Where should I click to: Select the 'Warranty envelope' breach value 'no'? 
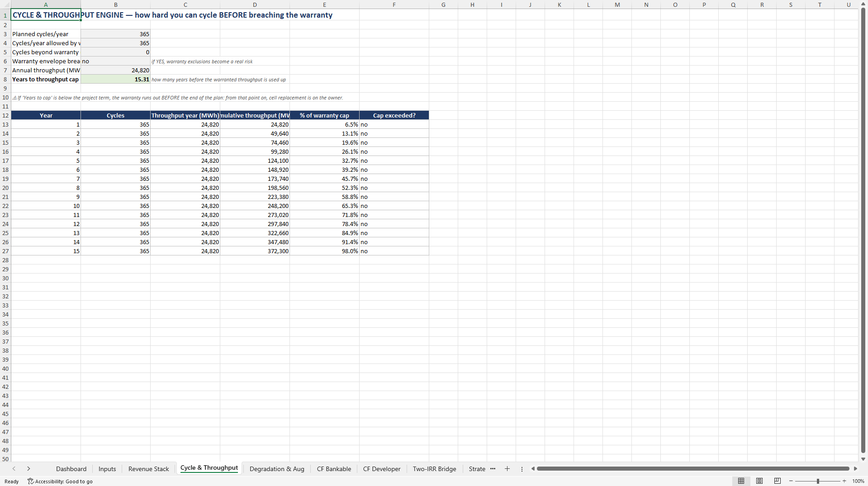point(115,61)
